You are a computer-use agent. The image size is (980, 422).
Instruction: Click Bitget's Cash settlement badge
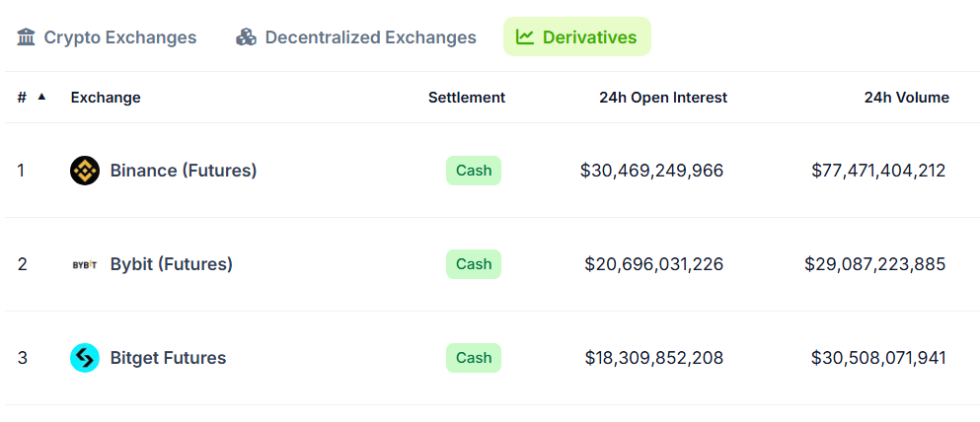click(x=474, y=358)
